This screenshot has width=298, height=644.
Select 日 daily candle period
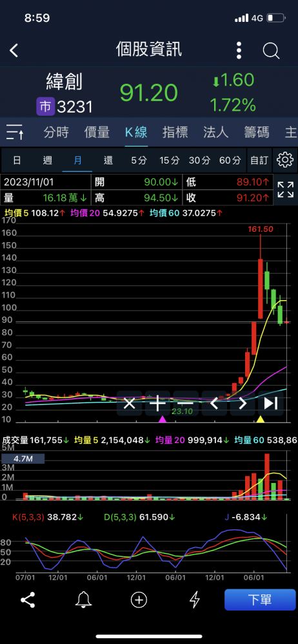[x=17, y=160]
